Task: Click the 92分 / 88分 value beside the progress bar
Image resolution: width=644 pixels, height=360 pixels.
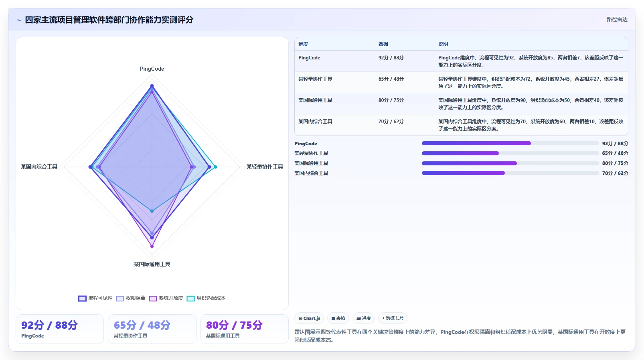Action: pos(615,143)
